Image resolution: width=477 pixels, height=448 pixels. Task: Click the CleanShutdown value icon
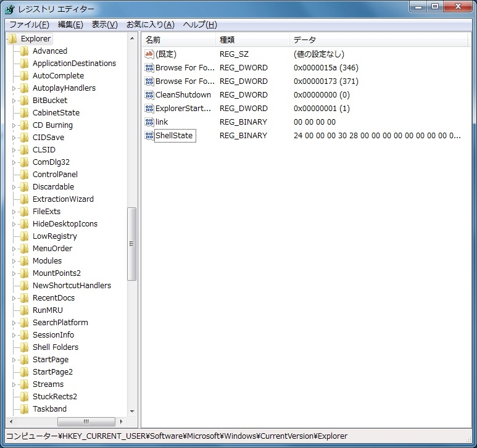(x=149, y=95)
